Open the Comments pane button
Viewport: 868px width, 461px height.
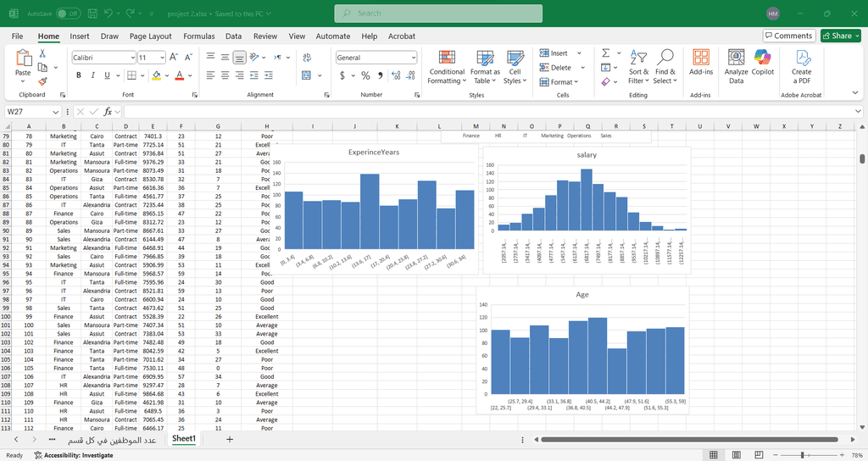click(788, 36)
